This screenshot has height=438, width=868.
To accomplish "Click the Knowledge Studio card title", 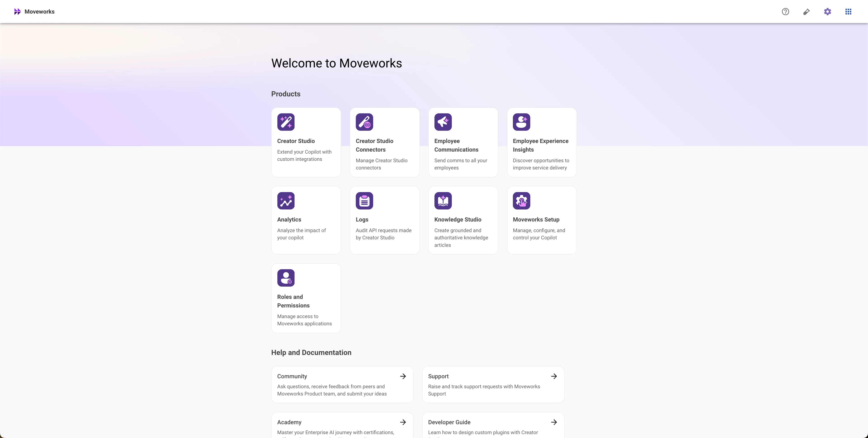I will pyautogui.click(x=458, y=219).
